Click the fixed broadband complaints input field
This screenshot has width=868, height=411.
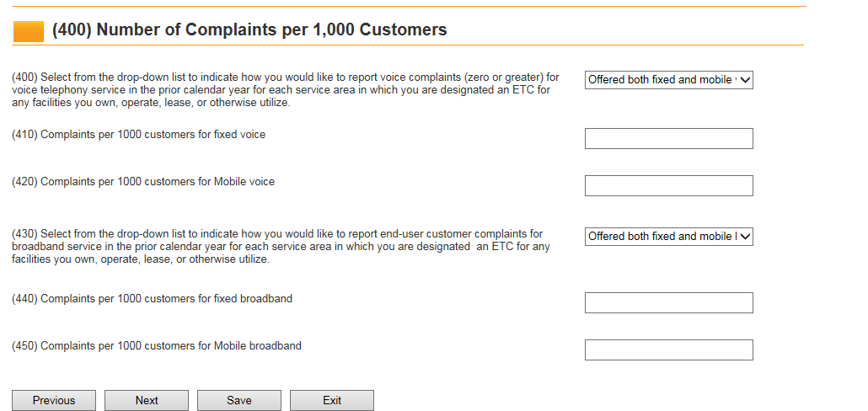[x=668, y=303]
